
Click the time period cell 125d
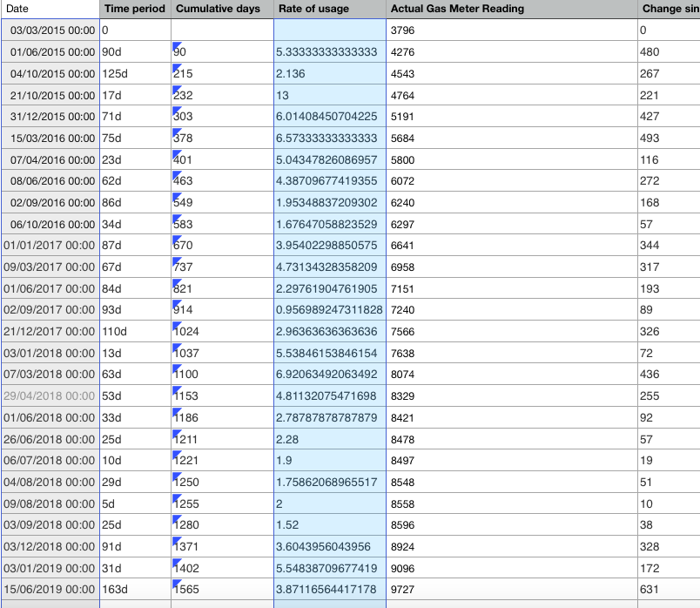[135, 74]
